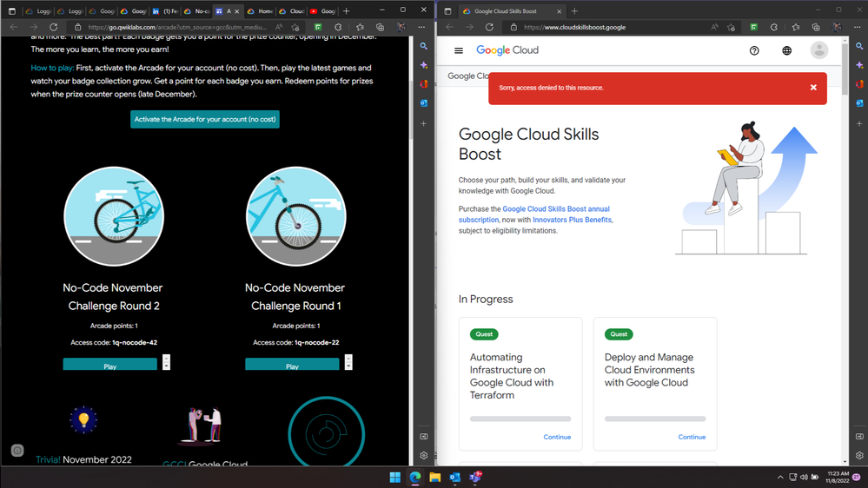Open Office icon in left Edge sidebar

pyautogui.click(x=423, y=84)
